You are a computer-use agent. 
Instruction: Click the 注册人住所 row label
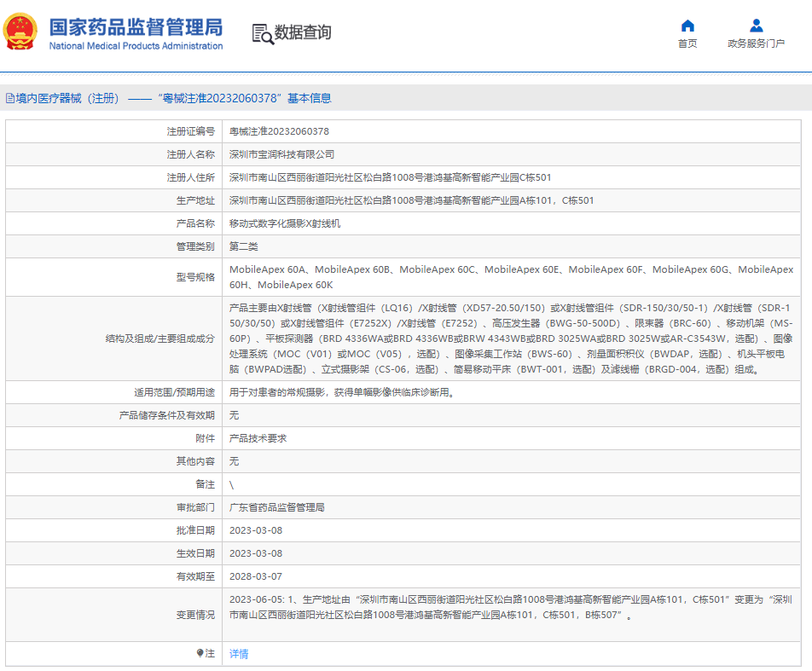[x=190, y=177]
